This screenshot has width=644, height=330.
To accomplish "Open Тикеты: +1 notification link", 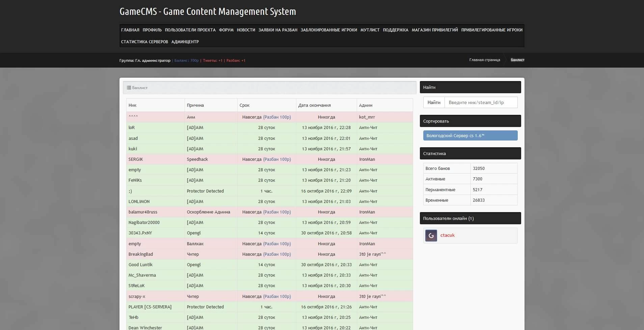I will (x=212, y=60).
